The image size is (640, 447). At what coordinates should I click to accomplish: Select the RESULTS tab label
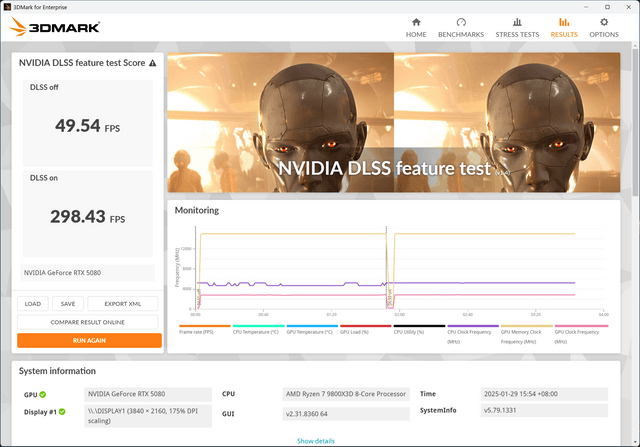[564, 35]
